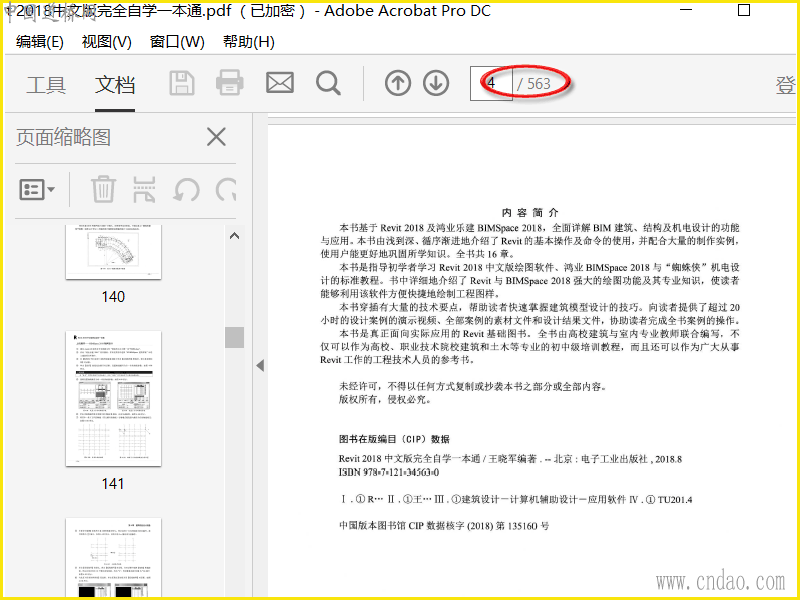The image size is (800, 600).
Task: Switch to the 文档 tab
Action: click(115, 85)
